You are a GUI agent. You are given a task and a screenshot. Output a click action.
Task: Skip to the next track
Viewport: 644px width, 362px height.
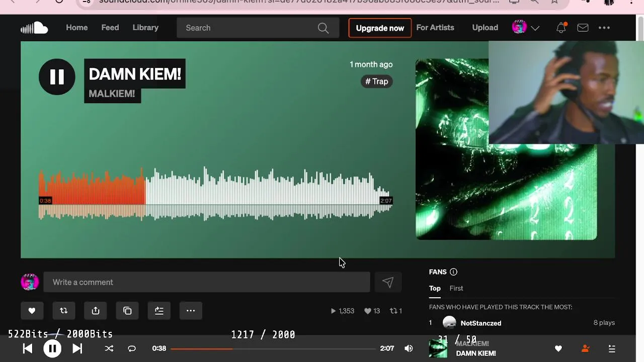(77, 348)
